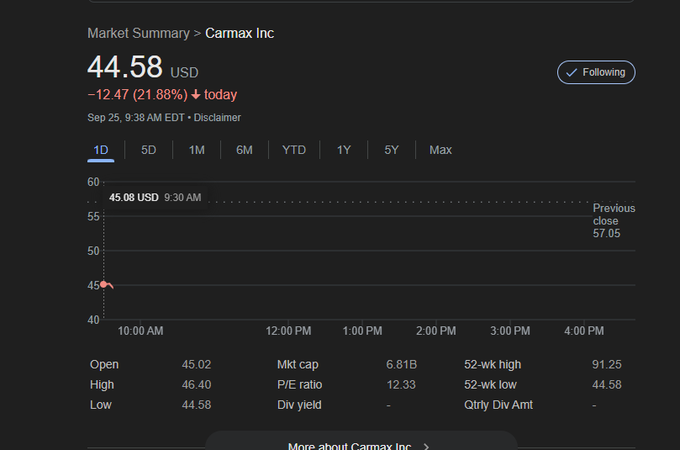Image resolution: width=680 pixels, height=450 pixels.
Task: Click the Sep 25, 9:38 AM EDT timestamp
Action: point(136,117)
